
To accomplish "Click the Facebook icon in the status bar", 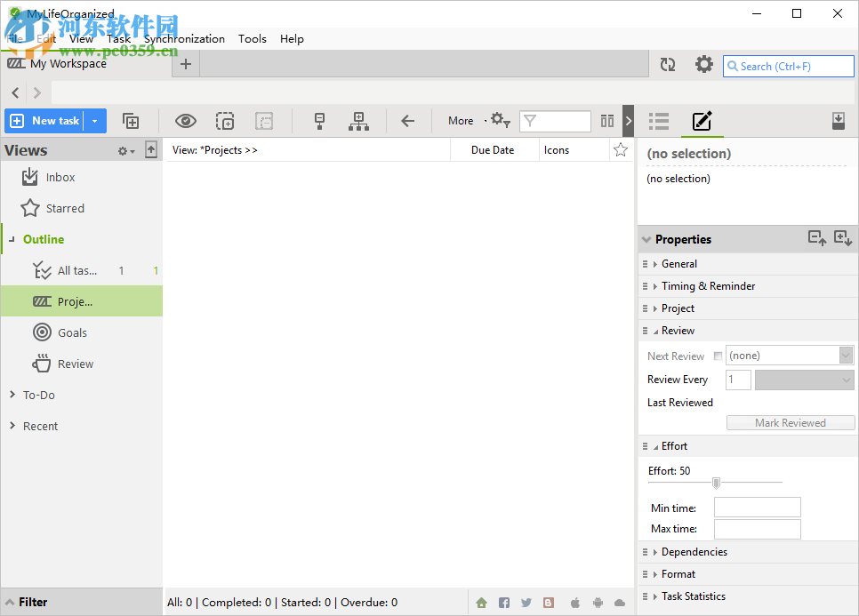I will tap(504, 602).
